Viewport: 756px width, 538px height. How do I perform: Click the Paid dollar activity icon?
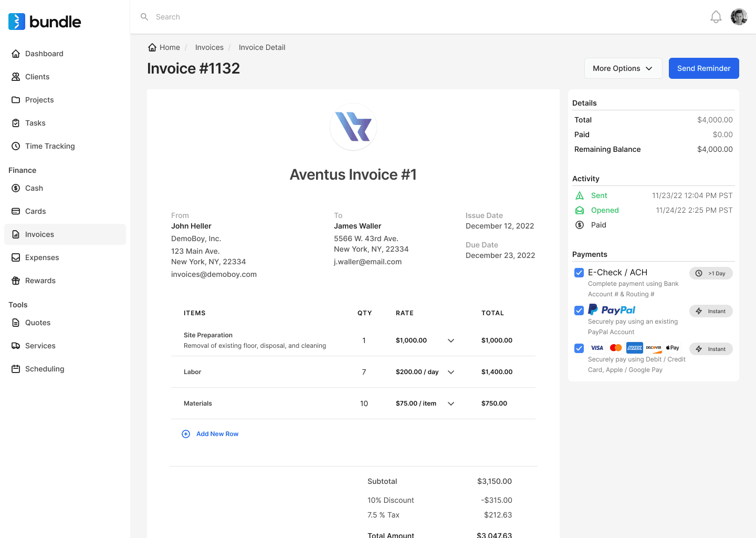coord(580,225)
